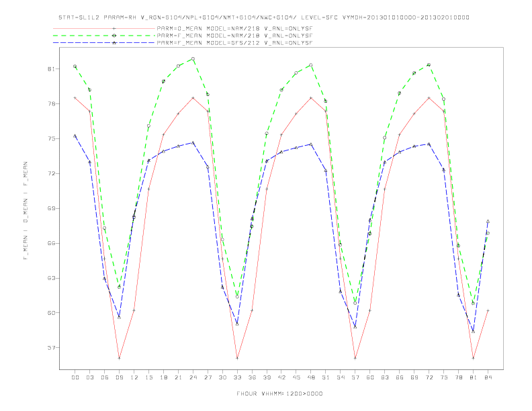Click x-axis tick label 69
This screenshot has width=532, height=411.
[x=414, y=377]
